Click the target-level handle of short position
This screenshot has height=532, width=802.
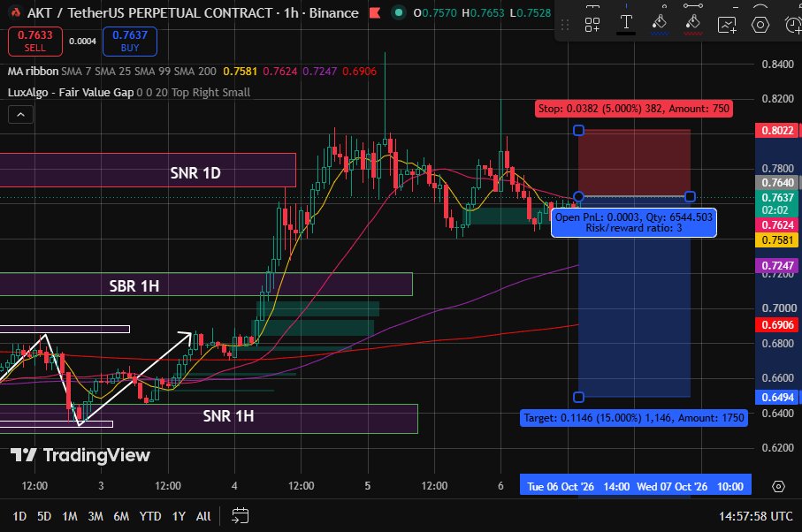coord(578,397)
